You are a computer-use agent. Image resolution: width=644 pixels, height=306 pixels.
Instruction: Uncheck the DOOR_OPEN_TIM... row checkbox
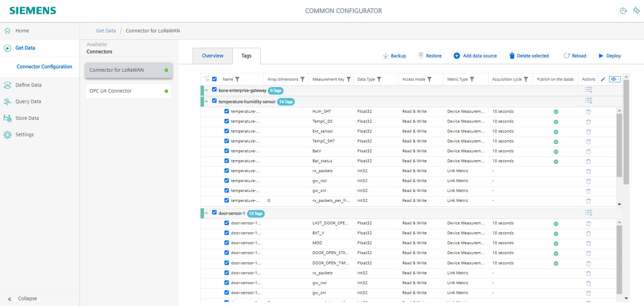[227, 263]
